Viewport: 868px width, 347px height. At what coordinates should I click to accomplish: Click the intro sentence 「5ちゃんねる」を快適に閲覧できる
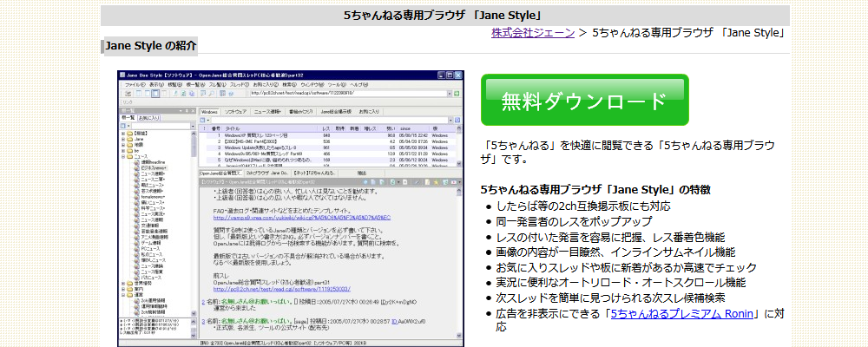pyautogui.click(x=628, y=153)
